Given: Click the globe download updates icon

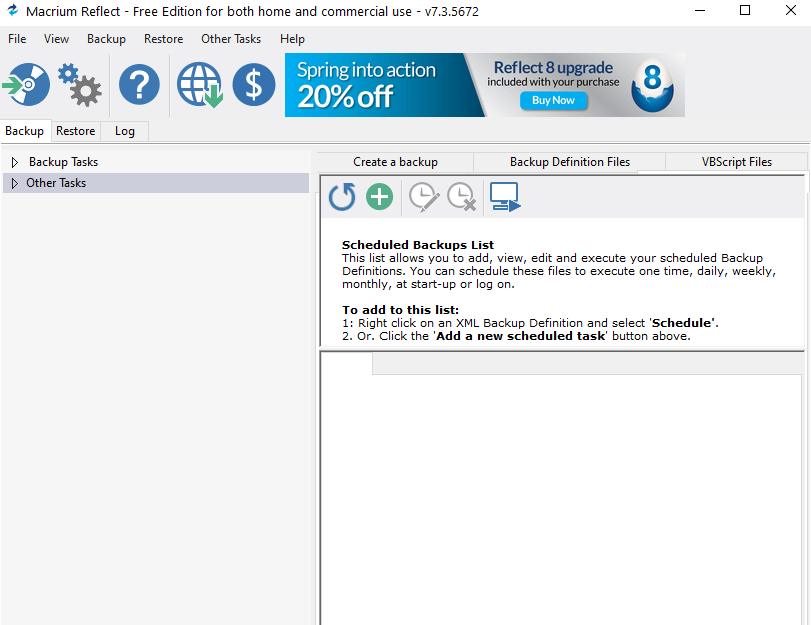Looking at the screenshot, I should coord(200,85).
